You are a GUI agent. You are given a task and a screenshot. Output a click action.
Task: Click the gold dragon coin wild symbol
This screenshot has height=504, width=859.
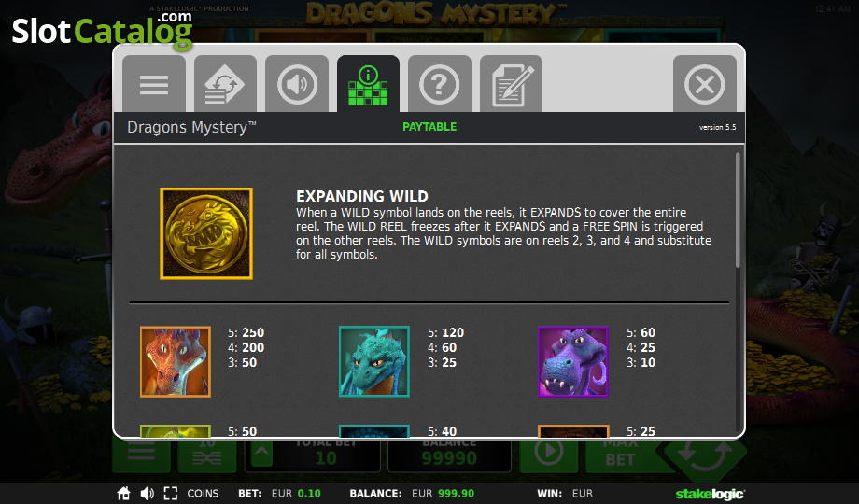click(206, 233)
